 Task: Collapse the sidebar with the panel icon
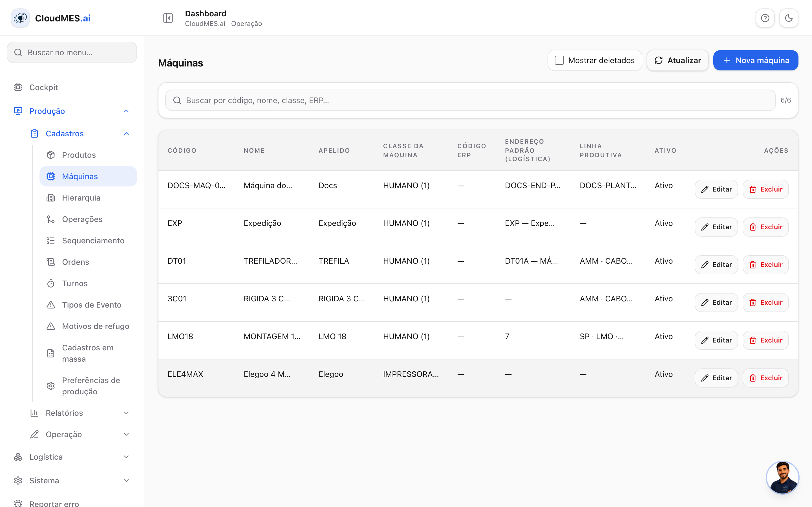168,18
